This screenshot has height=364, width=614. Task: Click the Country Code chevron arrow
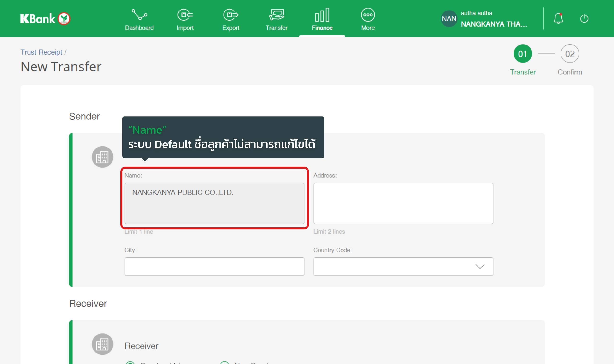click(480, 266)
